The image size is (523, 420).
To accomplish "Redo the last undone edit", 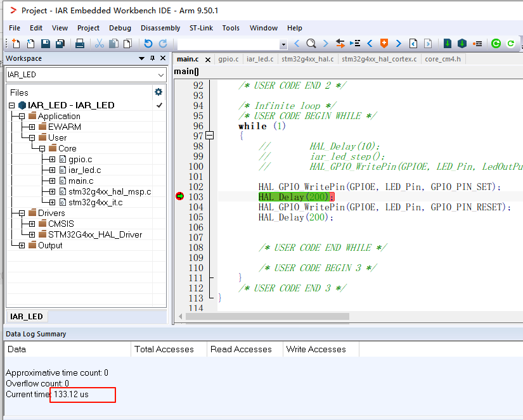I will point(163,43).
